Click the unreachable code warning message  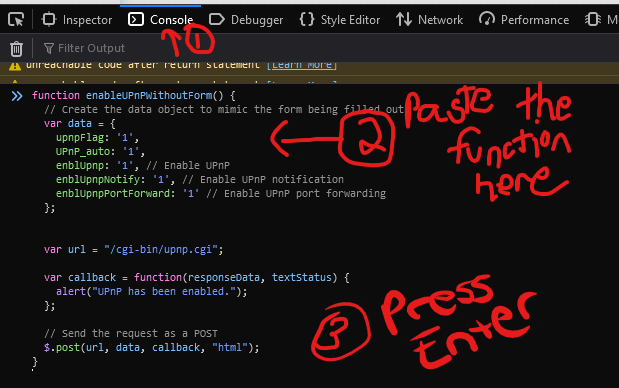[143, 65]
